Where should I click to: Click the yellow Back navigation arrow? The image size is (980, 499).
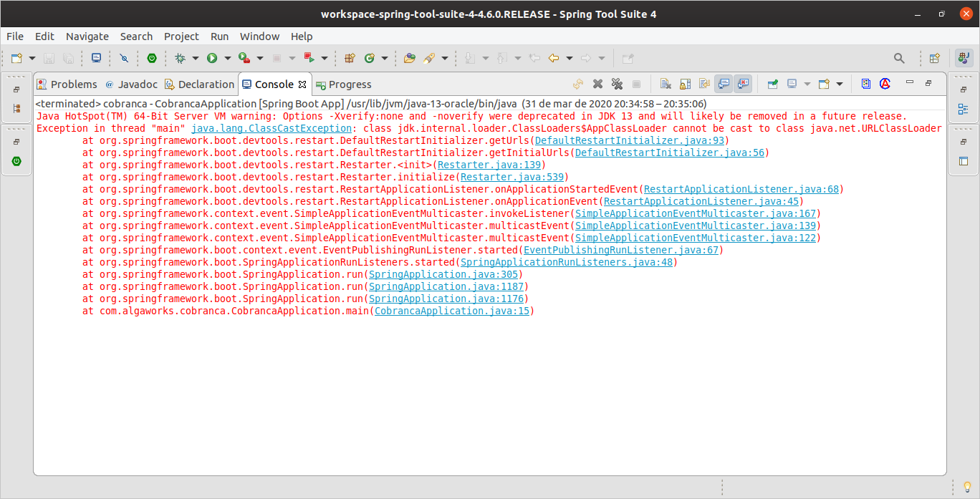click(554, 58)
